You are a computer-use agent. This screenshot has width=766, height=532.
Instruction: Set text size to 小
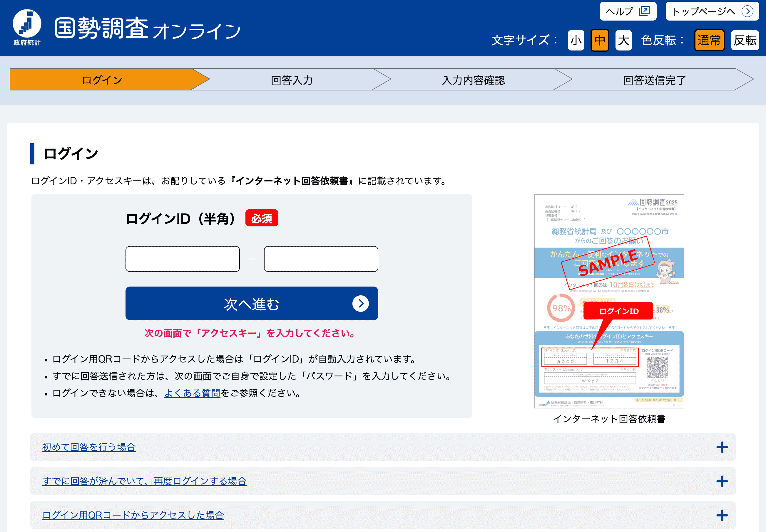click(x=576, y=40)
